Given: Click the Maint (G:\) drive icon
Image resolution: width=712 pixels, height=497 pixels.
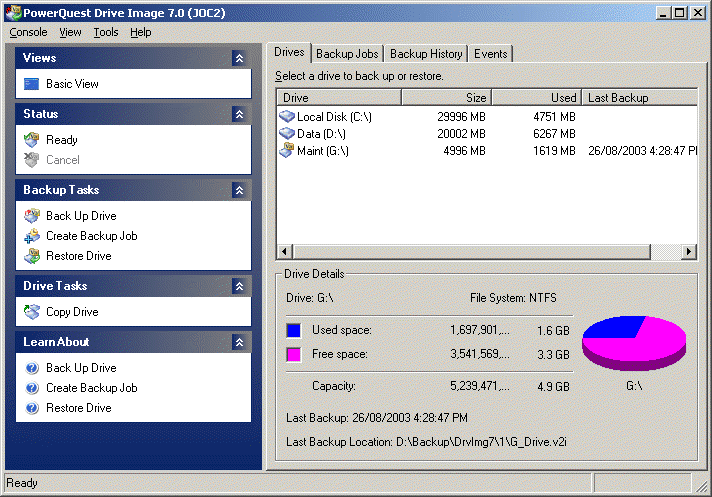Looking at the screenshot, I should (x=288, y=151).
